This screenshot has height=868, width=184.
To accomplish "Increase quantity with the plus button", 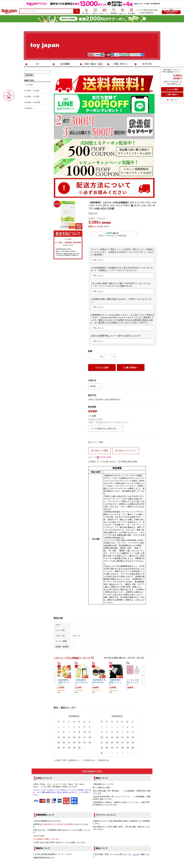I will pos(114,356).
